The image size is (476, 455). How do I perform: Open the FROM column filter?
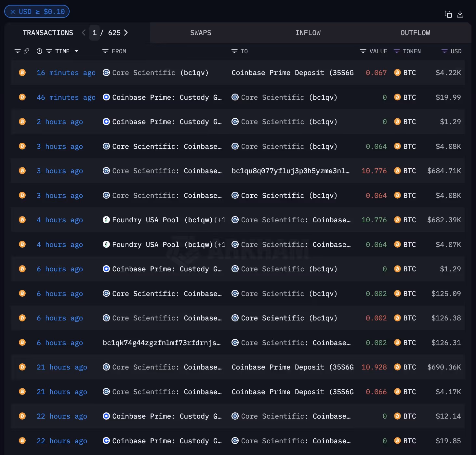coord(105,51)
